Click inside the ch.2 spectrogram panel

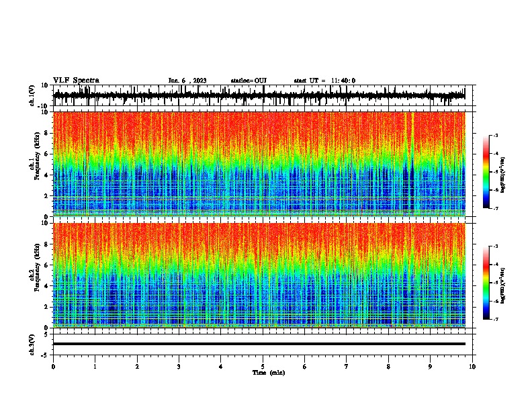(x=259, y=275)
